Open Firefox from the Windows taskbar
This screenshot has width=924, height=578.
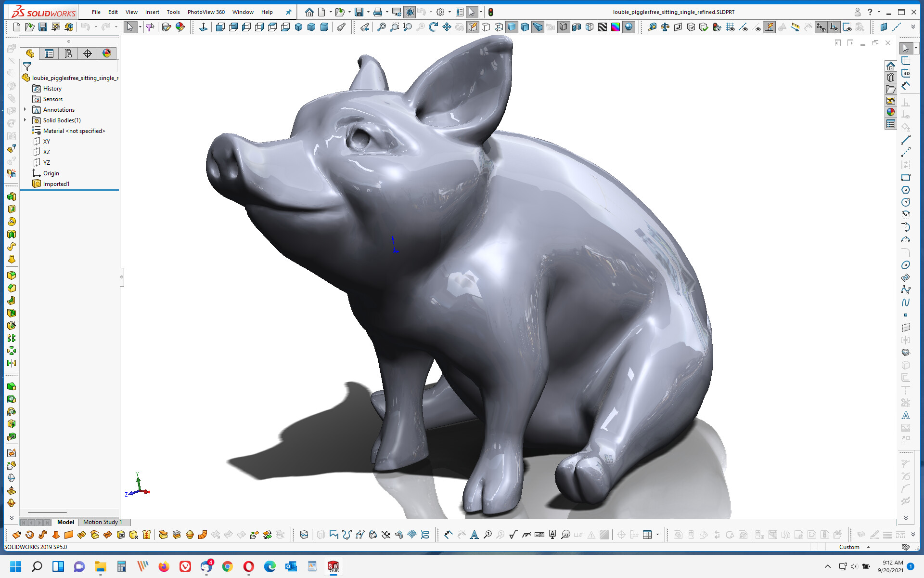[164, 566]
